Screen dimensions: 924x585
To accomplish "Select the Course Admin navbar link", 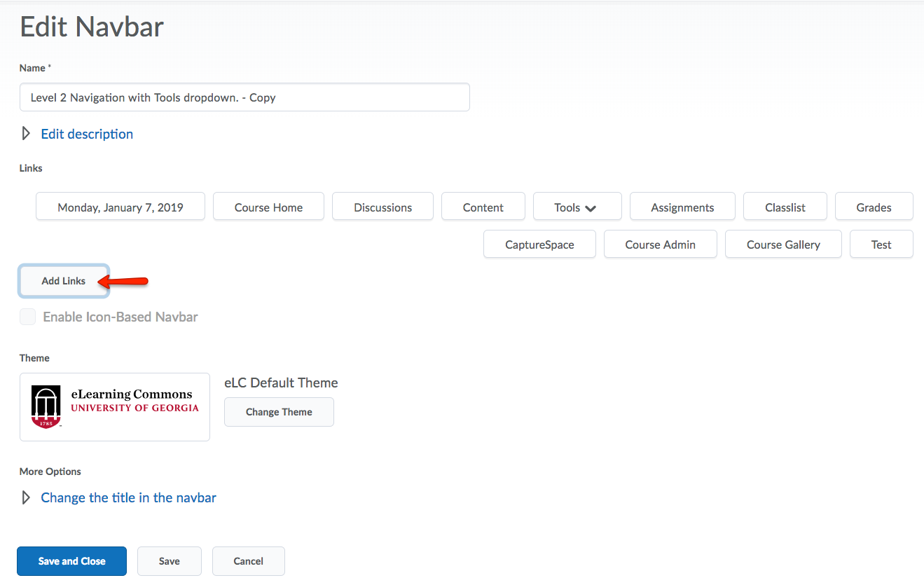I will 660,245.
